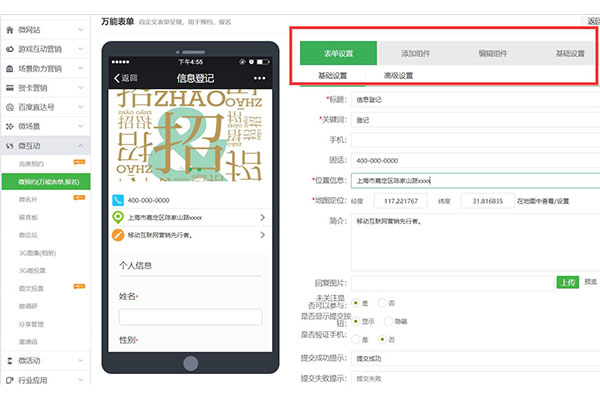The image size is (600, 400).
Task: Expand the 游戏互动营销 chevron
Action: [81, 49]
